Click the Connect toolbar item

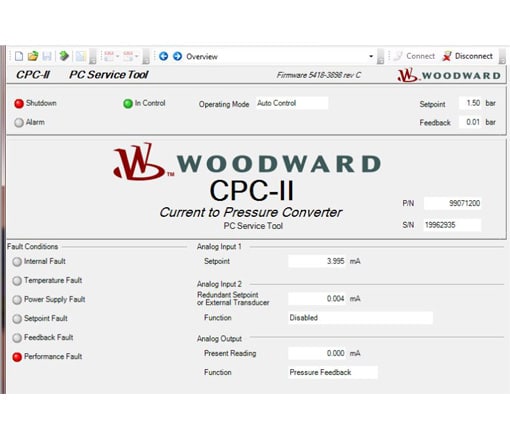click(x=414, y=56)
